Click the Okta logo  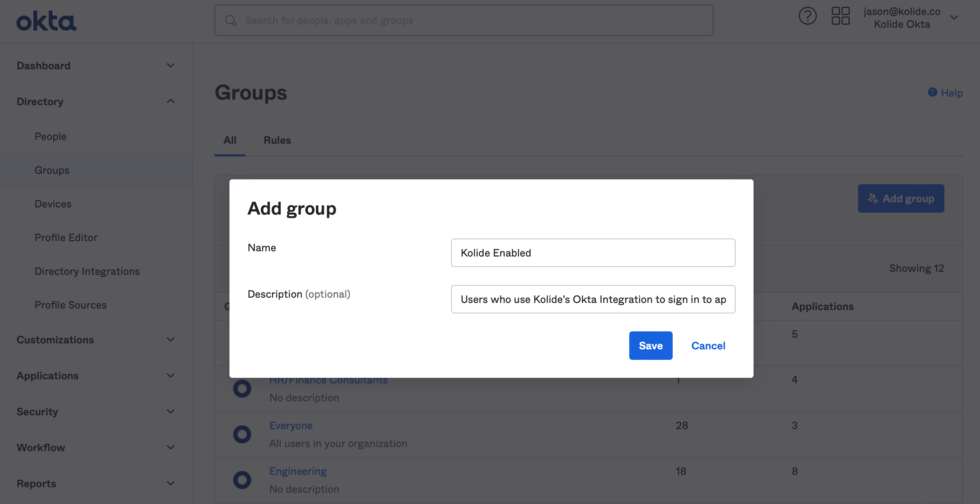click(46, 21)
